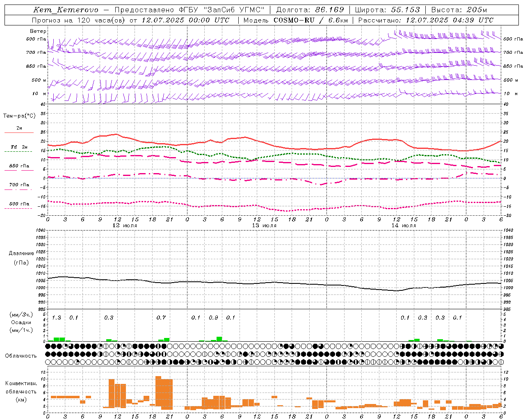Click the "Ветер" wind panel label
The height and width of the screenshot is (420, 525).
point(38,31)
